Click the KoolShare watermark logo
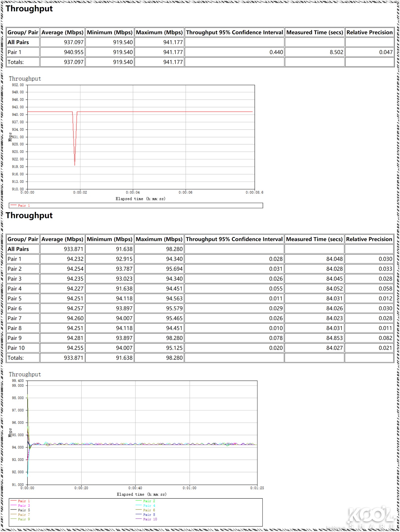 371,517
